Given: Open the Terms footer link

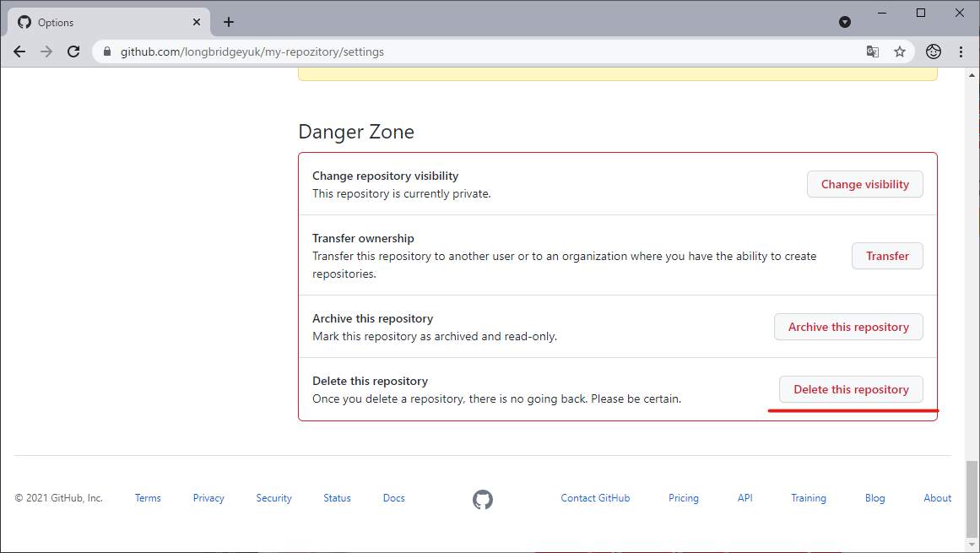Looking at the screenshot, I should coord(148,498).
